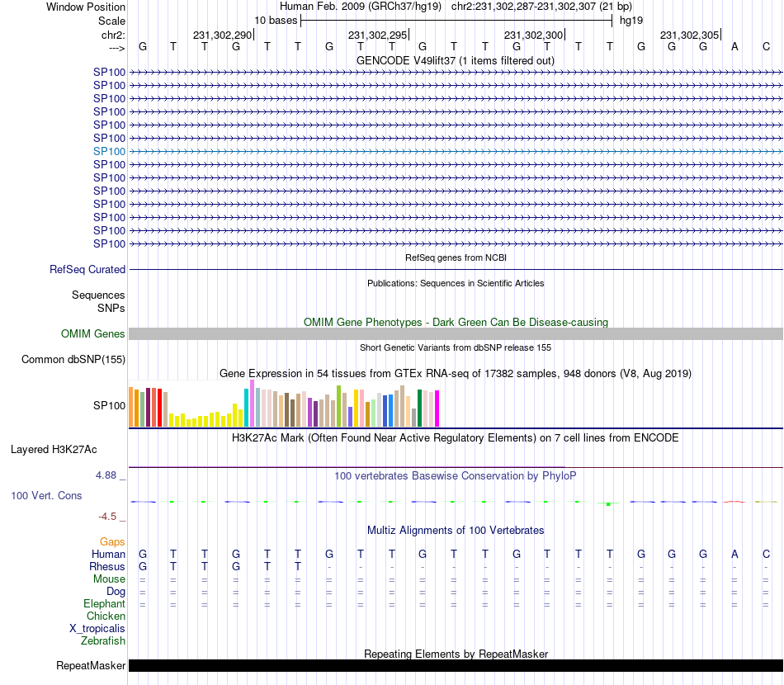
Task: Click the SNPs track label
Action: coord(111,308)
